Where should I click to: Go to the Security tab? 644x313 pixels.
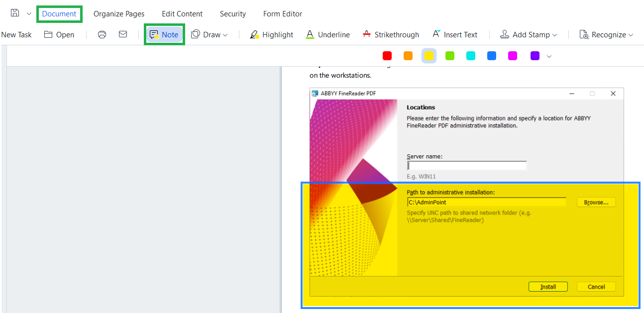pos(233,13)
